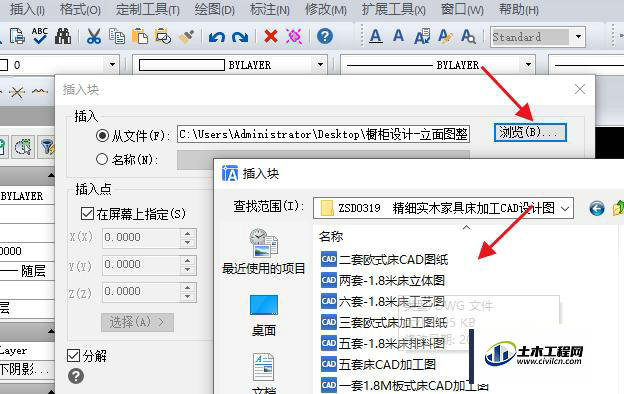Toggle Specify on screen checkbox
624x394 pixels.
pos(87,214)
